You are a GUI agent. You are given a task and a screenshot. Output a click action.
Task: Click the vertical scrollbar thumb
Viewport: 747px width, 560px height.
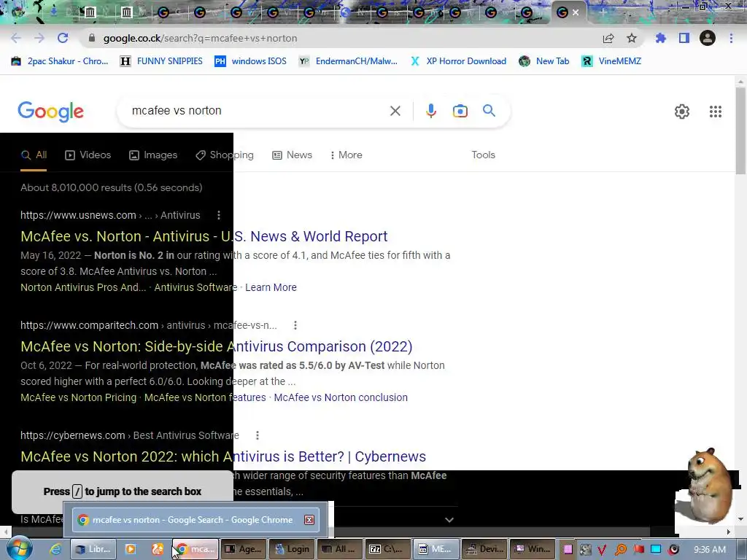click(740, 130)
